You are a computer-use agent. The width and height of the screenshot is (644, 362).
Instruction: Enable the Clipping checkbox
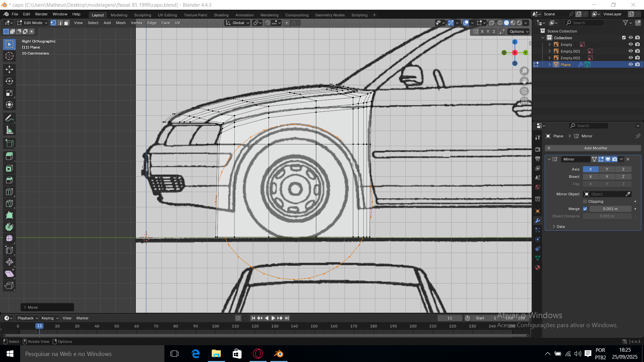[585, 201]
